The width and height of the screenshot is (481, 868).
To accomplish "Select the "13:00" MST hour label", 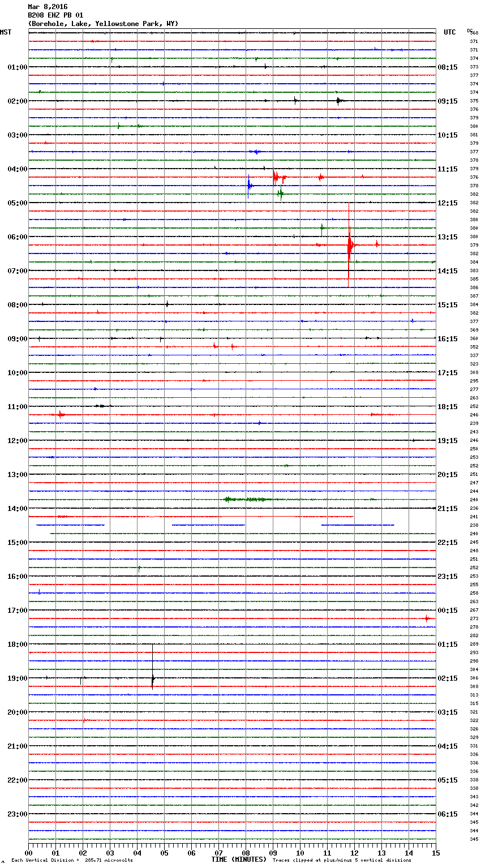I will [17, 475].
